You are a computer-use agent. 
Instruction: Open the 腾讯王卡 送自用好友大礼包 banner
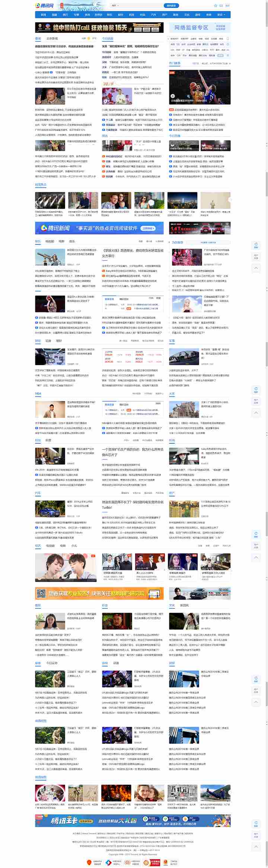pyautogui.click(x=133, y=821)
